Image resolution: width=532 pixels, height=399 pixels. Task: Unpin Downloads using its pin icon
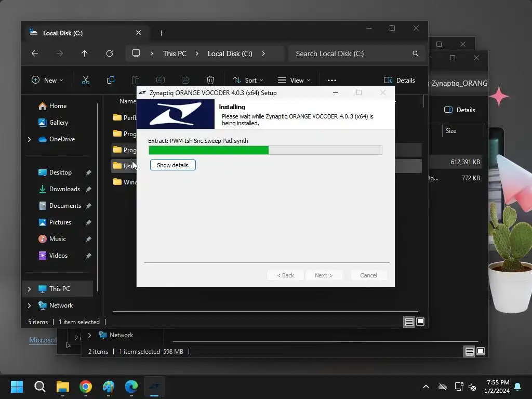pos(88,189)
